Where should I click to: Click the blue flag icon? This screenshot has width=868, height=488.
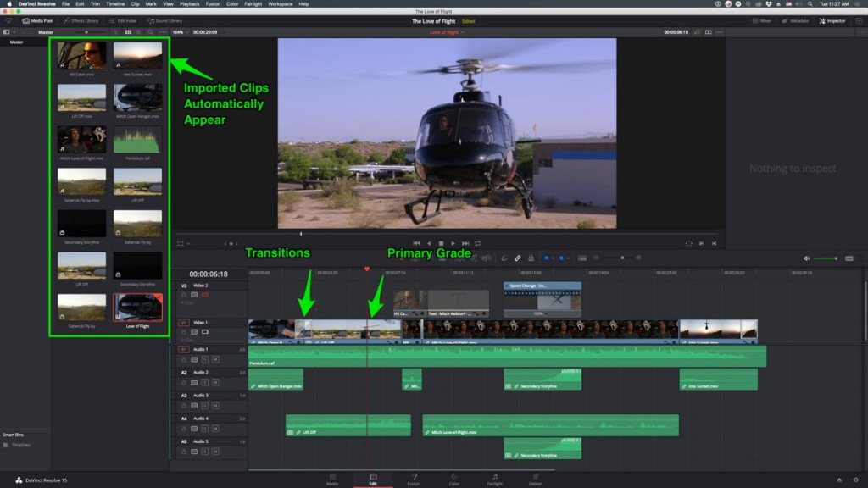point(547,258)
